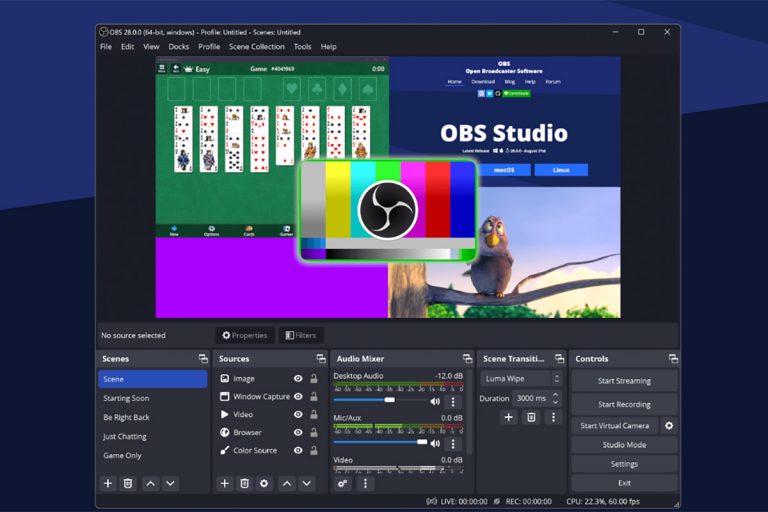Mute Desktop Audio speaker icon
768x512 pixels.
tap(435, 401)
